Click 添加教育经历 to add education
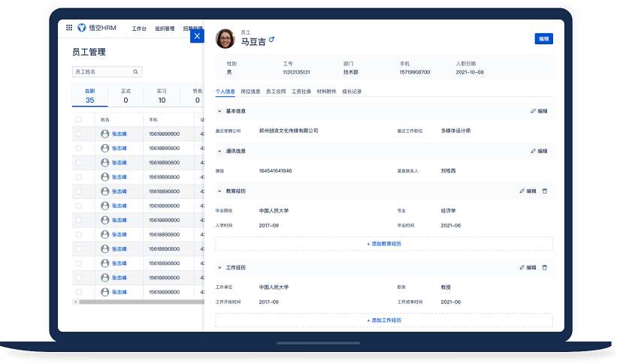620x364 pixels. pyautogui.click(x=384, y=244)
